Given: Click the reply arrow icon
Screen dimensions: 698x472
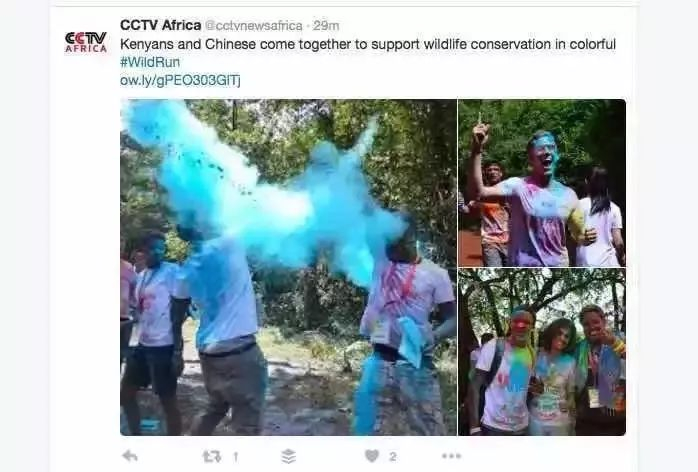Looking at the screenshot, I should tap(130, 456).
